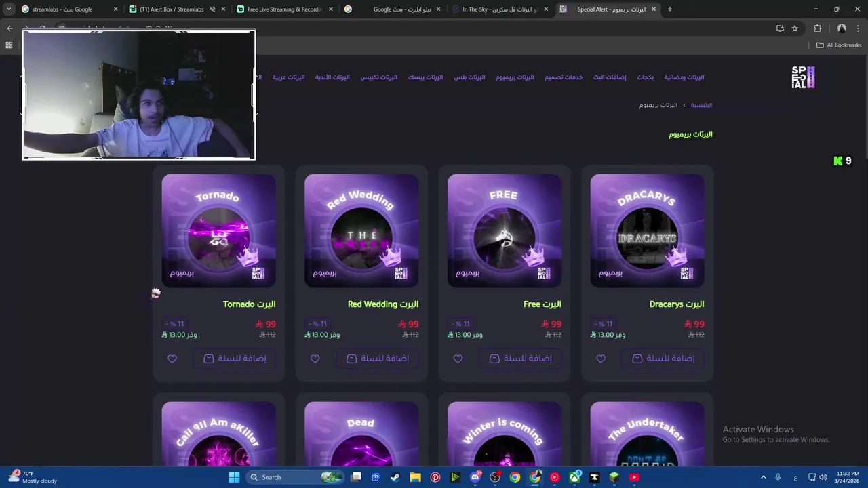Open the weather widget Mostly cloudy
The height and width of the screenshot is (488, 868).
[x=34, y=477]
